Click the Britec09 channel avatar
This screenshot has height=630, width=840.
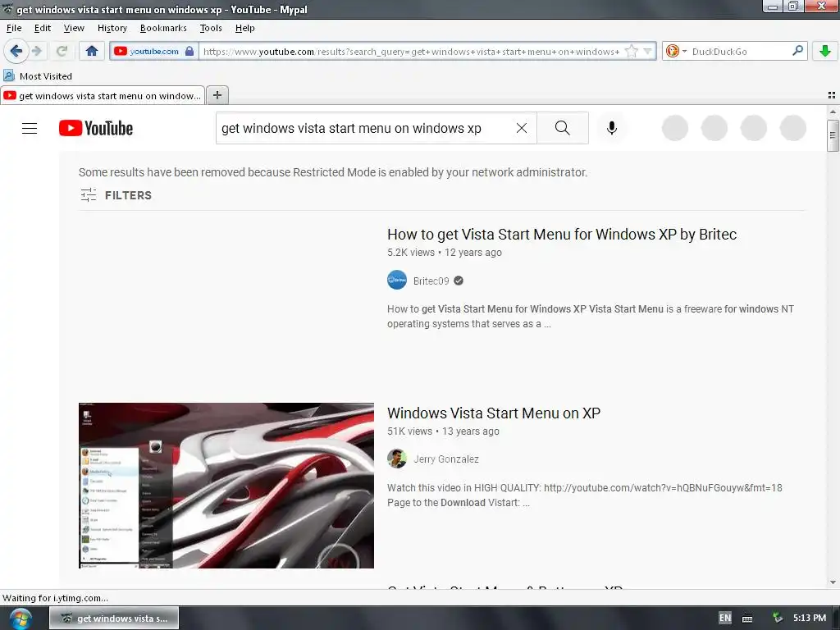(x=397, y=281)
